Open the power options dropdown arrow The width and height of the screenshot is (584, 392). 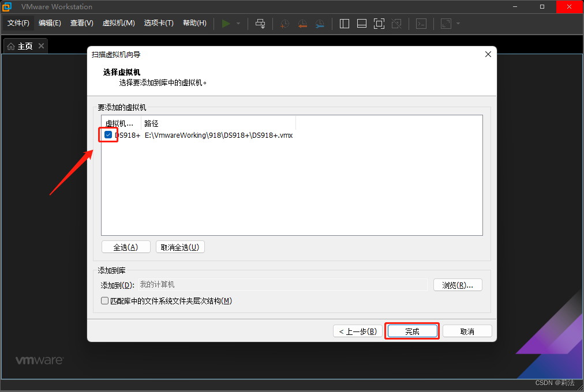click(x=238, y=24)
